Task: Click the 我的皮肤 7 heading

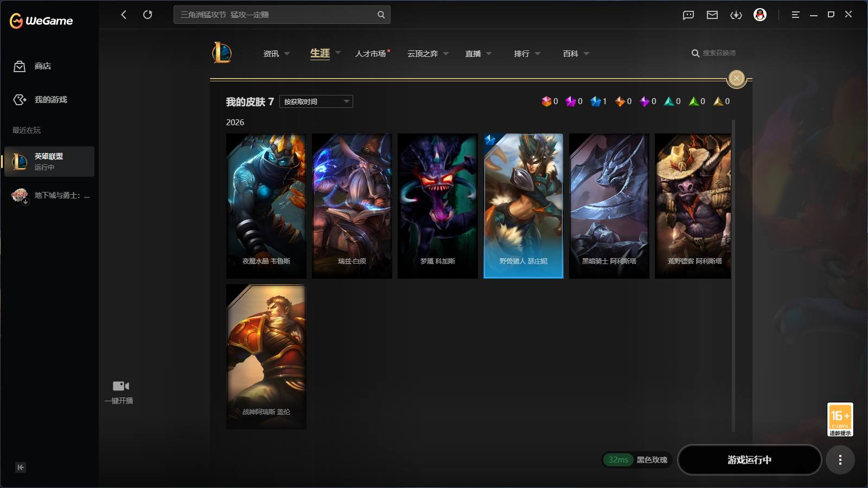Action: [250, 102]
